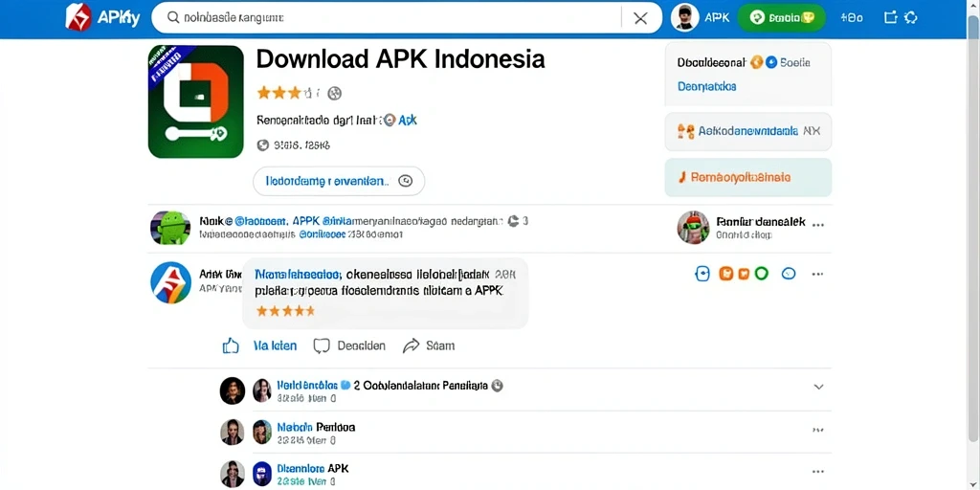Clear the search box with X
This screenshot has height=490, width=980.
pyautogui.click(x=640, y=18)
